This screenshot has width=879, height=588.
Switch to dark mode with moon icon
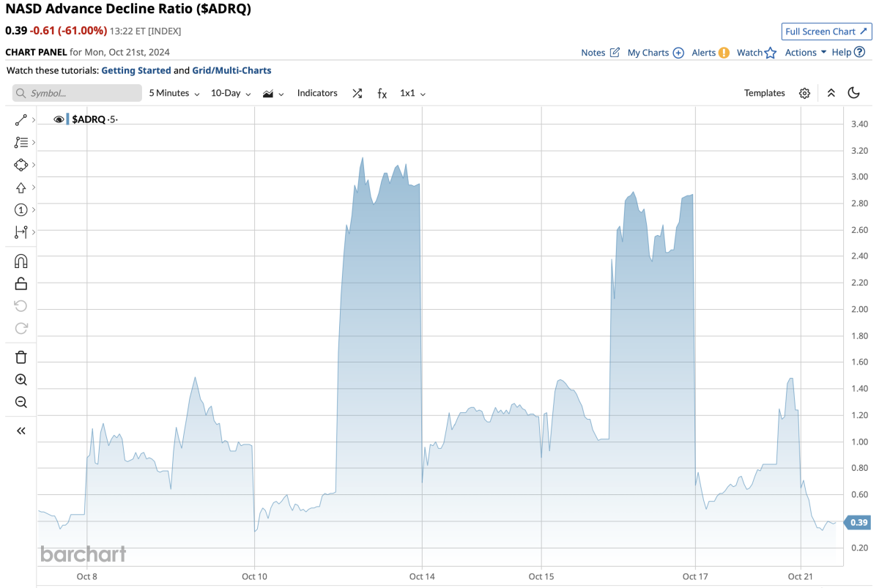coord(853,93)
